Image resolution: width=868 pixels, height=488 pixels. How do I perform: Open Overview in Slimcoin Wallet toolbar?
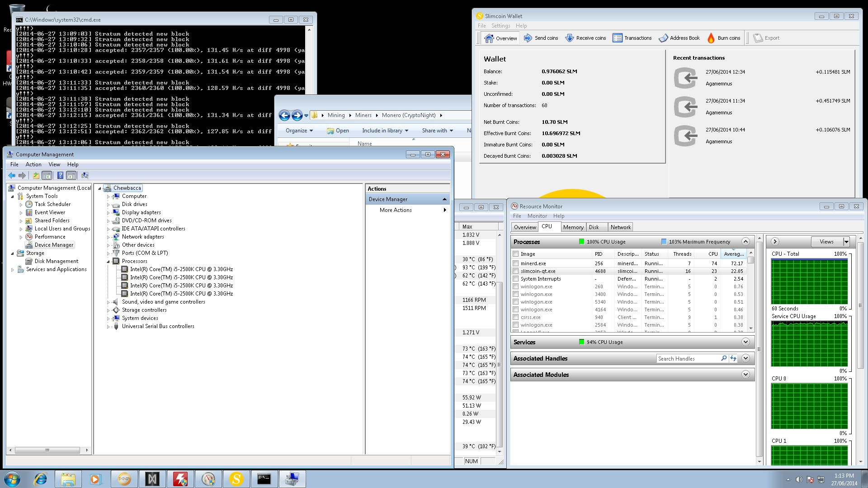coord(500,38)
